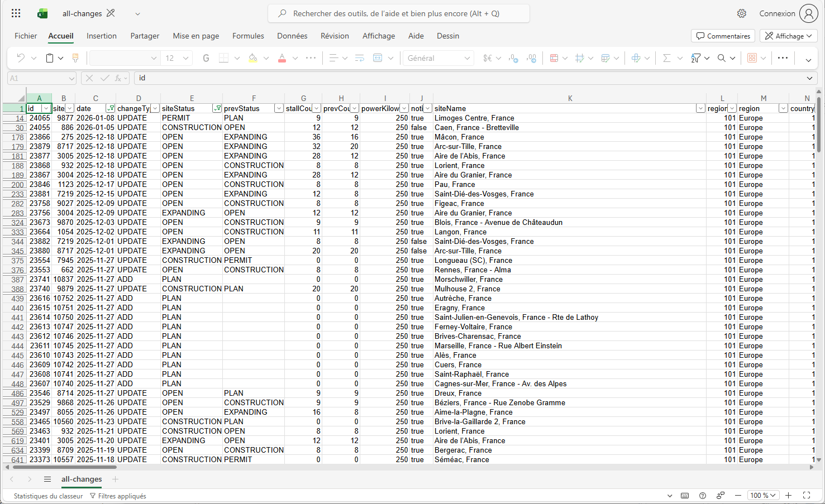The height and width of the screenshot is (504, 825).
Task: Click the keyboard icon in status bar
Action: 685,496
